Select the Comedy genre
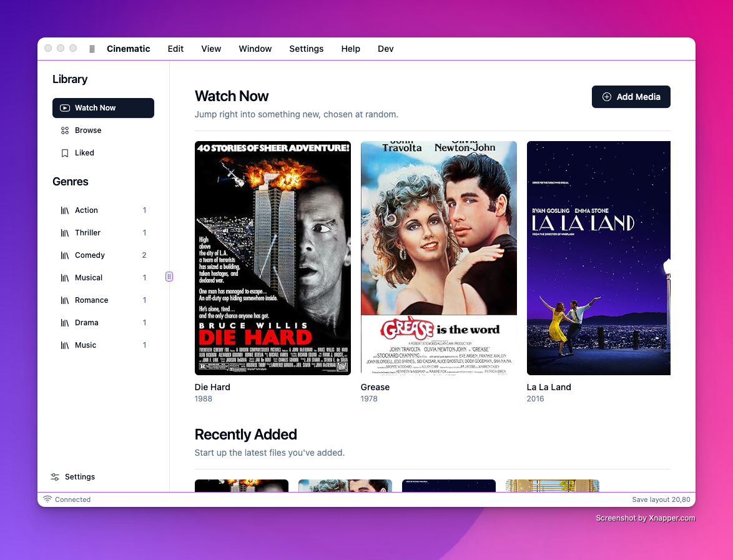 click(x=103, y=255)
